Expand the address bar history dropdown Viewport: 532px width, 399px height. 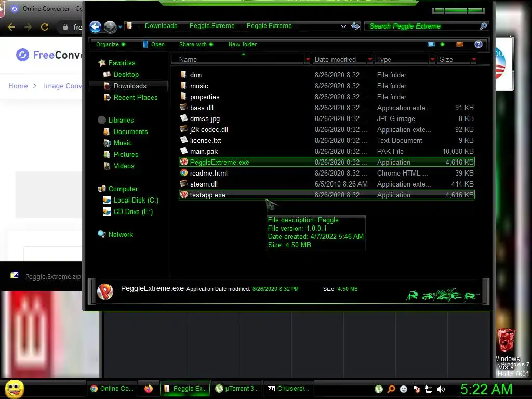[343, 26]
